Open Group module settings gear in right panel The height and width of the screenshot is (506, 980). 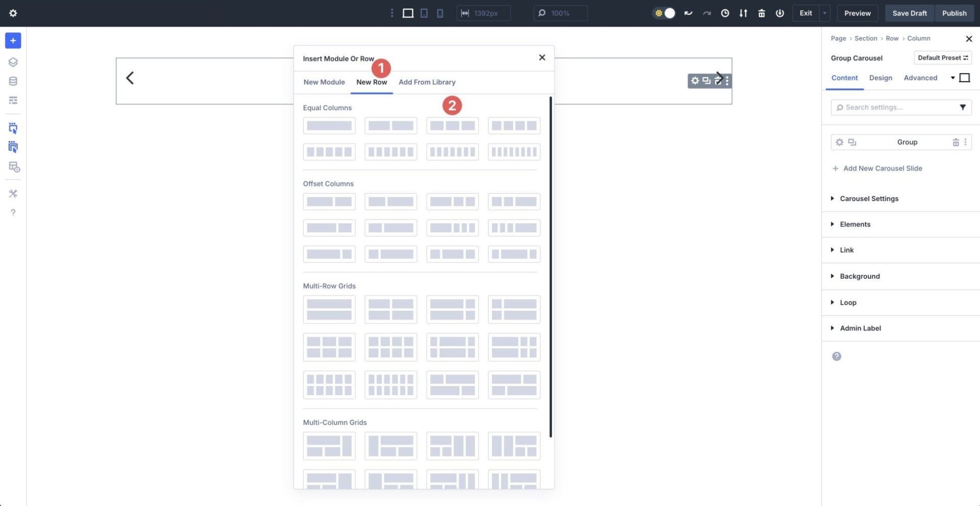click(840, 142)
